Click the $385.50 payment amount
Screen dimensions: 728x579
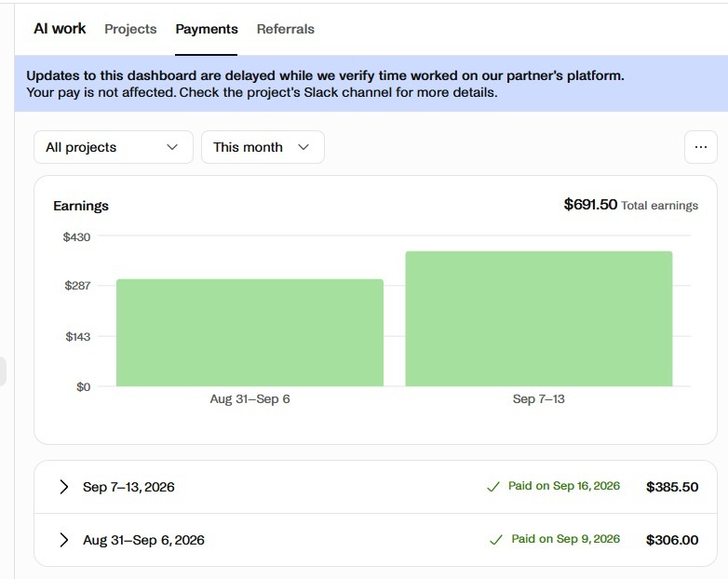(672, 487)
